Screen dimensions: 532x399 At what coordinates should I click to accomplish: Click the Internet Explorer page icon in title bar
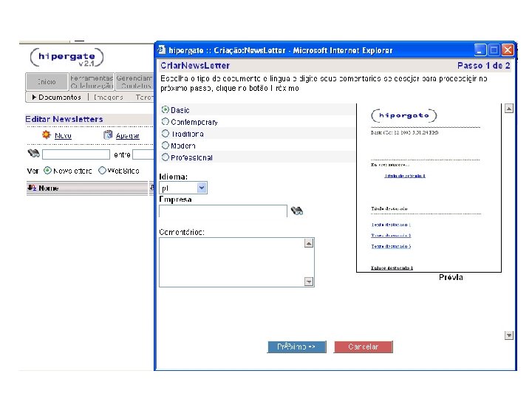click(162, 50)
